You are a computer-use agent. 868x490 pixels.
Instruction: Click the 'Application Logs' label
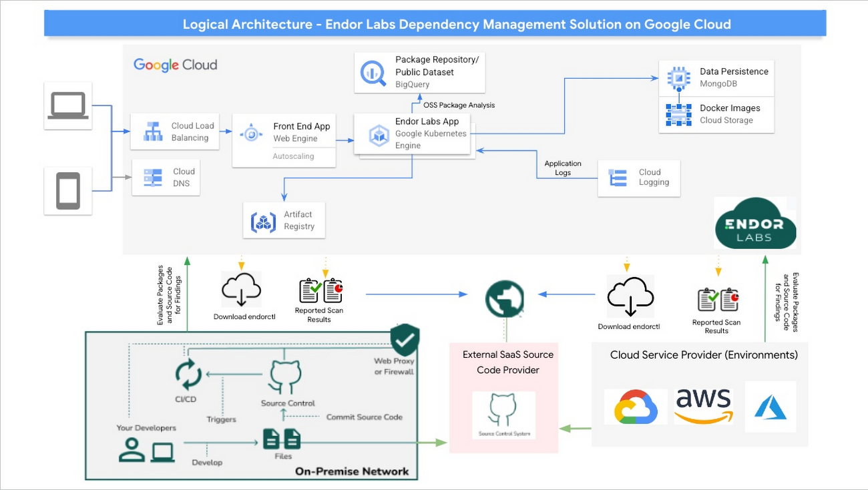(563, 168)
